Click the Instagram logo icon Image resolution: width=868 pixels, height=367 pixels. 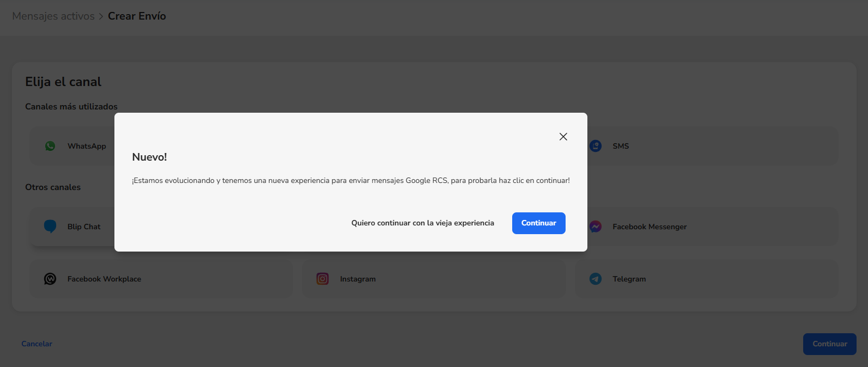tap(323, 279)
